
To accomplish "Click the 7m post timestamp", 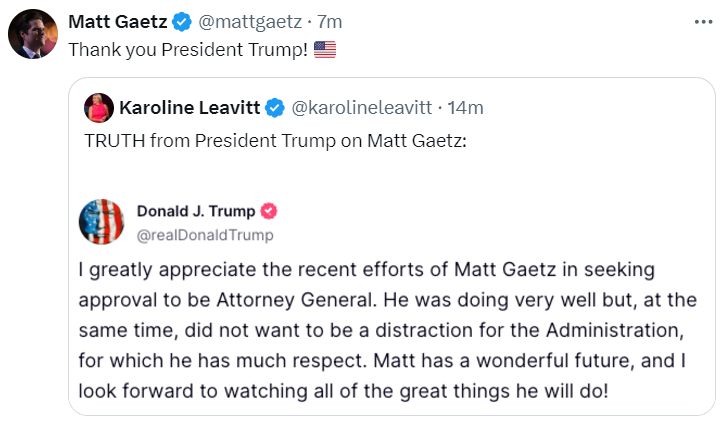I will pos(329,21).
